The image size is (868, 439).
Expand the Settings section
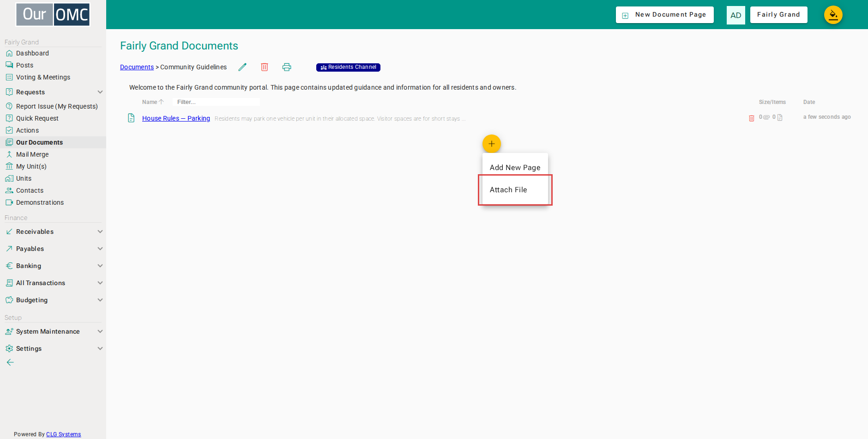pos(53,348)
